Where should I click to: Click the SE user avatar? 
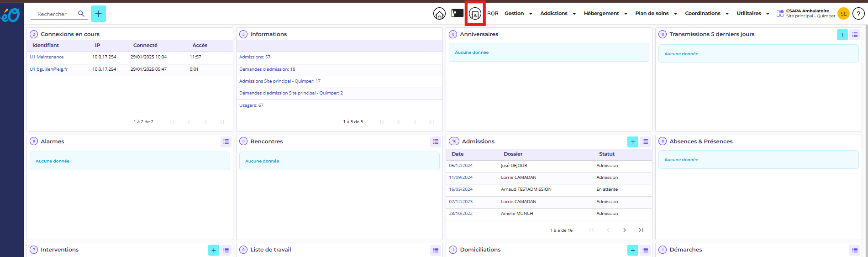pyautogui.click(x=843, y=14)
